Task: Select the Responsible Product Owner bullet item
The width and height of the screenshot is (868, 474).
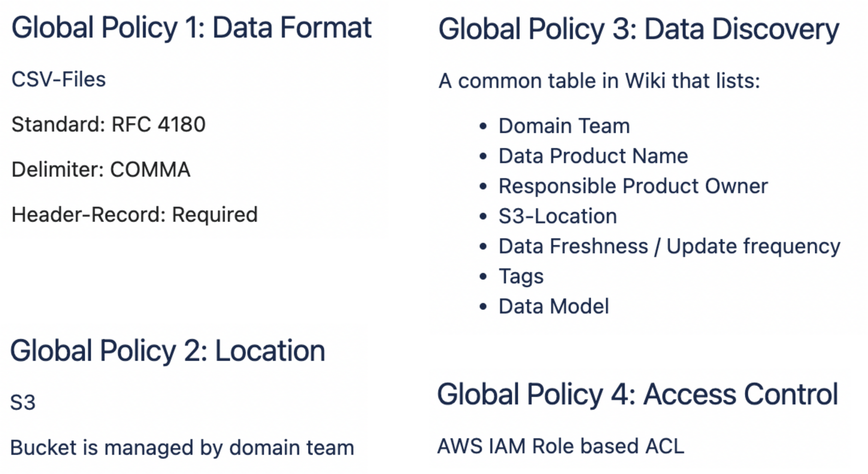Action: [633, 186]
